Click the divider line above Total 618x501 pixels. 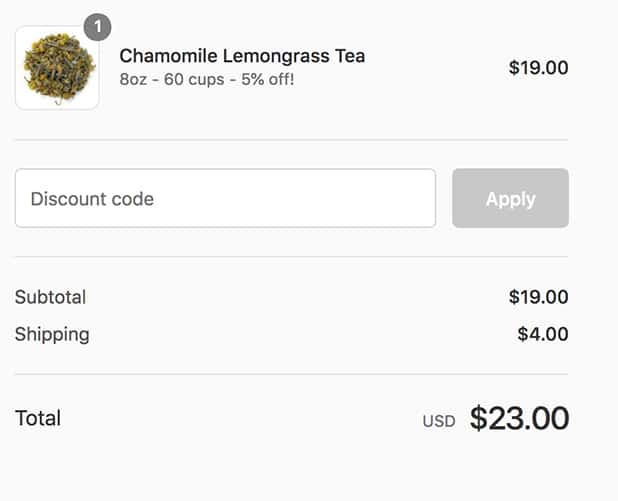point(291,375)
